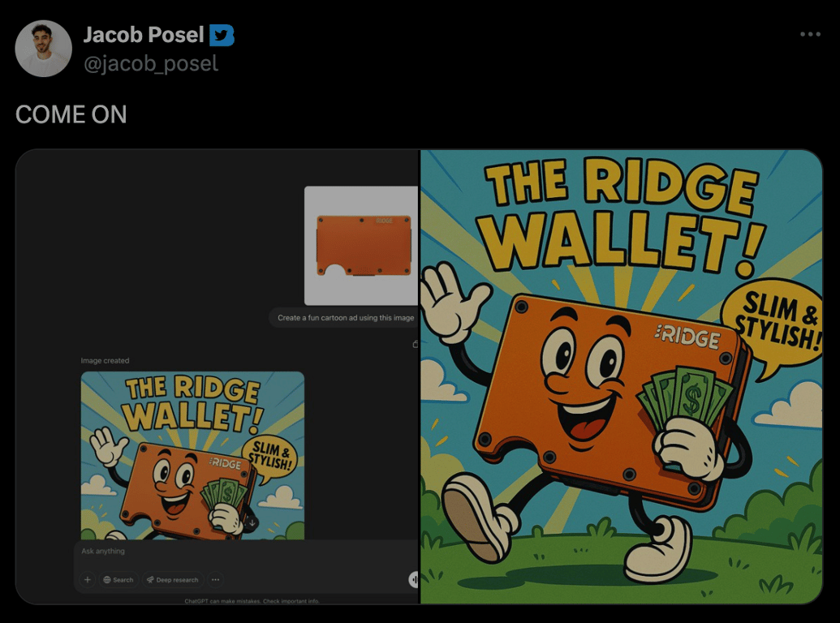Click the Deep research button
This screenshot has width=840, height=623.
pos(173,580)
